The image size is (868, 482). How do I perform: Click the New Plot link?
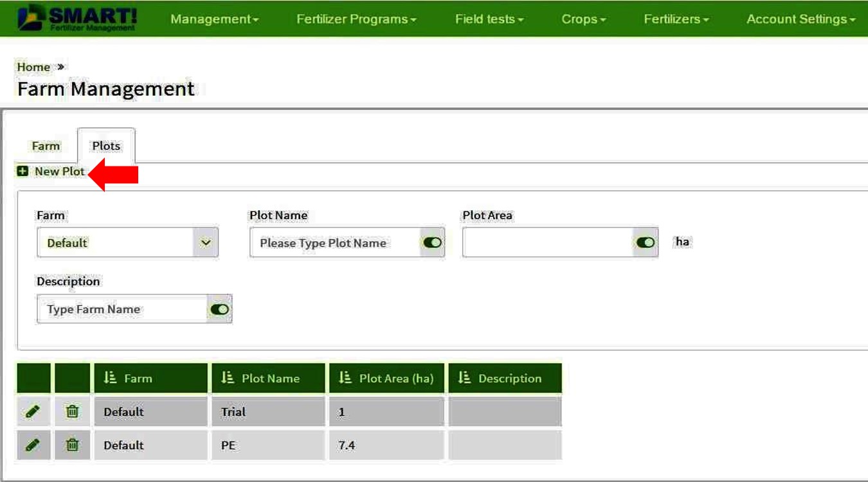point(59,171)
